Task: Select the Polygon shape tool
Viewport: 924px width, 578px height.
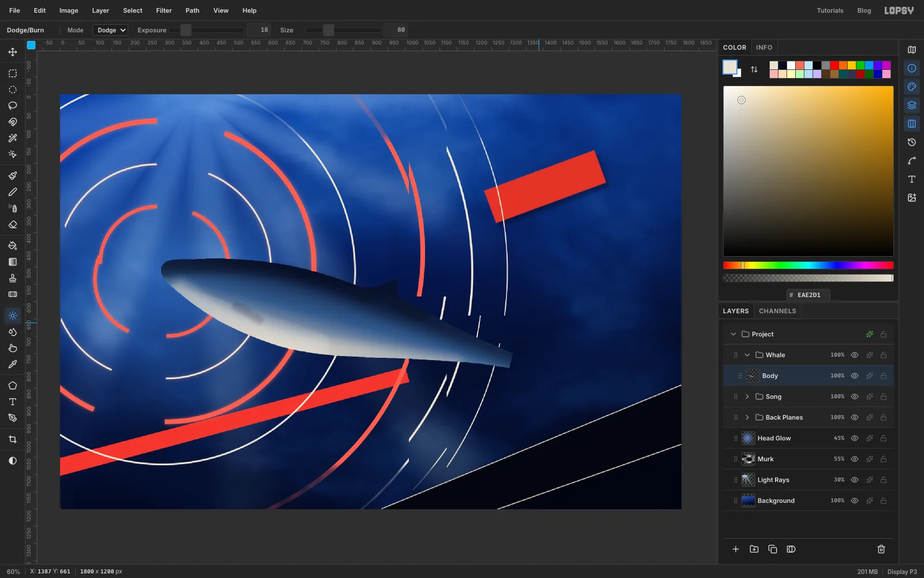Action: click(13, 386)
